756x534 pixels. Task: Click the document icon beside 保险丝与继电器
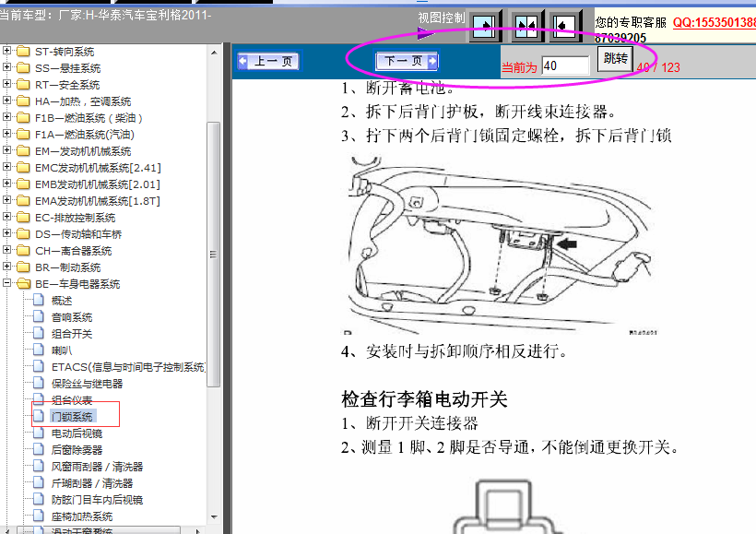coord(39,383)
